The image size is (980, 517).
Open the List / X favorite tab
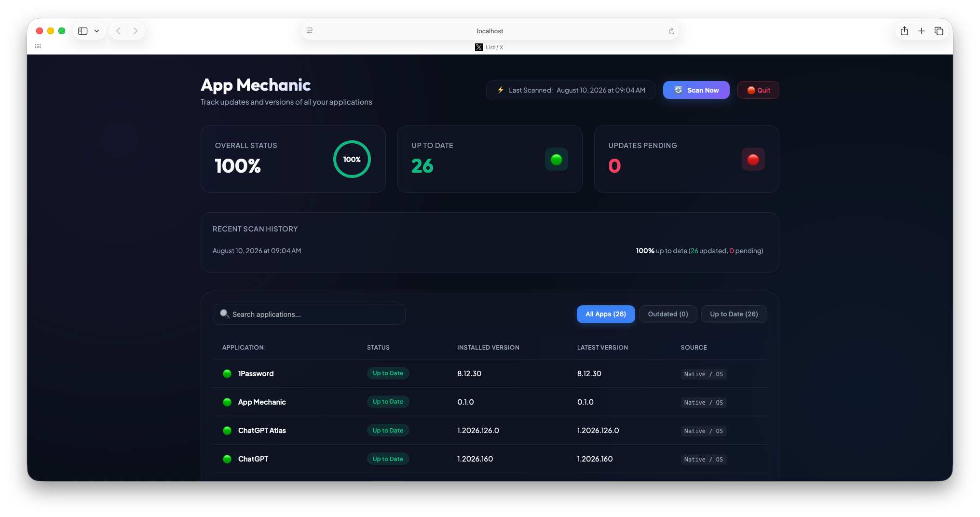coord(489,47)
